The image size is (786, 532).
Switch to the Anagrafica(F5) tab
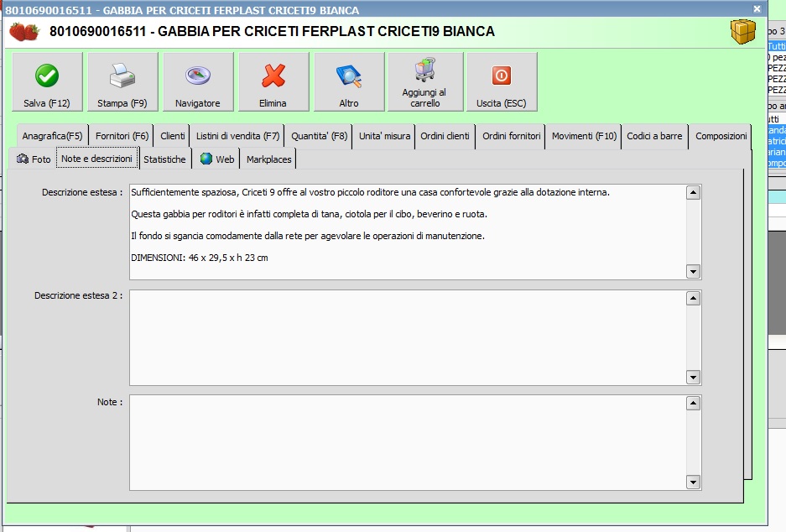pos(52,136)
